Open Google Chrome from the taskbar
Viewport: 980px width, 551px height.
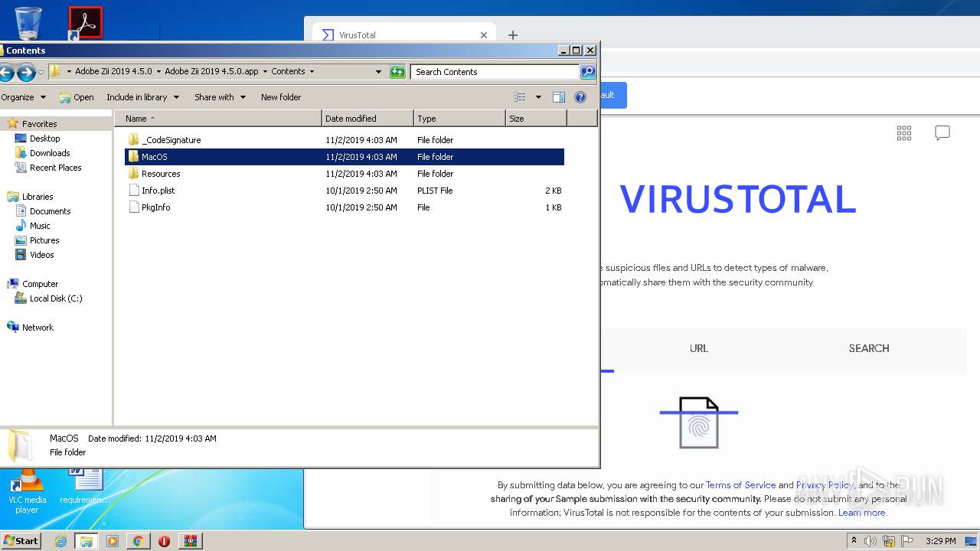coord(138,541)
